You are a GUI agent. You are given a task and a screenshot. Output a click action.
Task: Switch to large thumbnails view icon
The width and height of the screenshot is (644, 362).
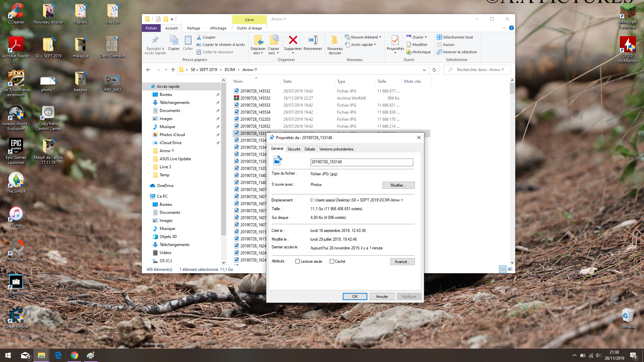(510, 269)
